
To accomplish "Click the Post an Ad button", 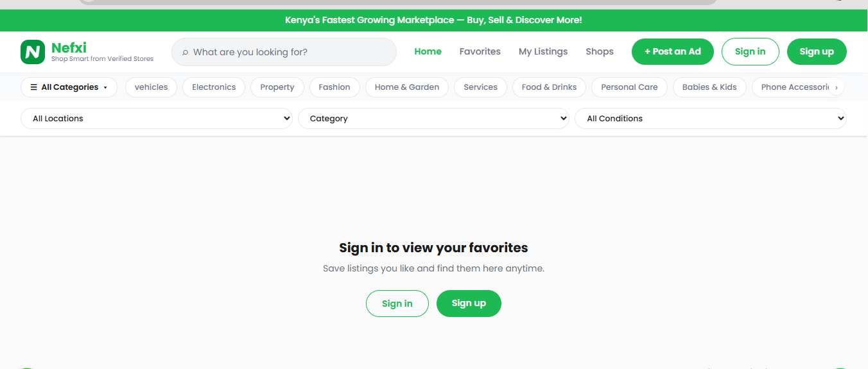I will pos(673,51).
